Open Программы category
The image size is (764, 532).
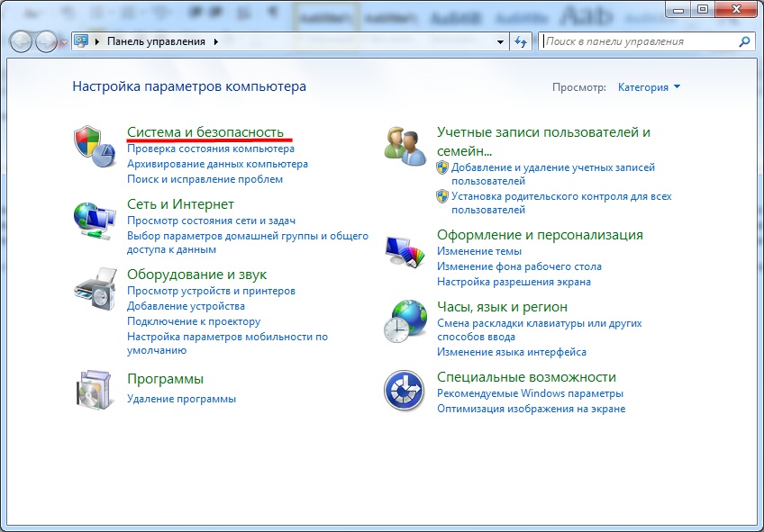(165, 379)
